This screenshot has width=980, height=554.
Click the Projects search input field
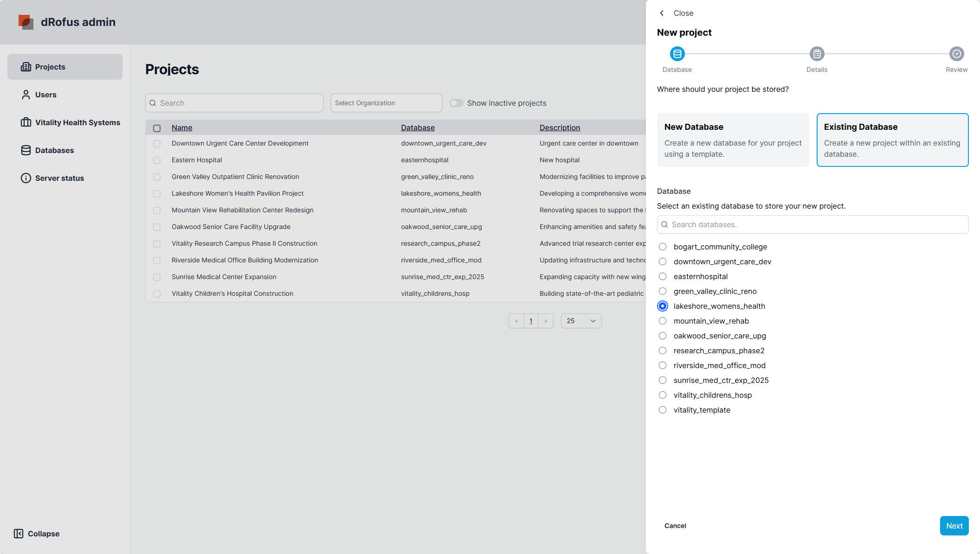[234, 103]
